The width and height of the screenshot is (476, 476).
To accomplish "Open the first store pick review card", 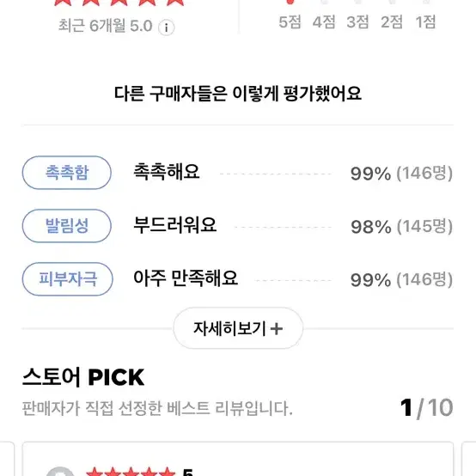I will [x=238, y=459].
